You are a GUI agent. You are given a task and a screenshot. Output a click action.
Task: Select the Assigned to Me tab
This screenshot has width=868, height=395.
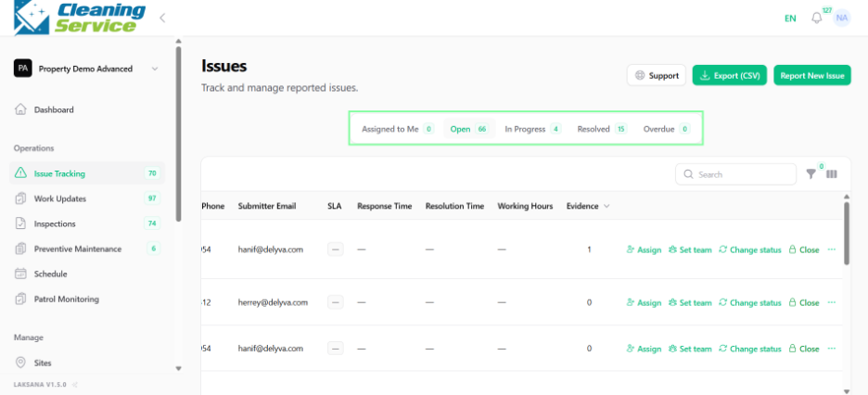[397, 129]
